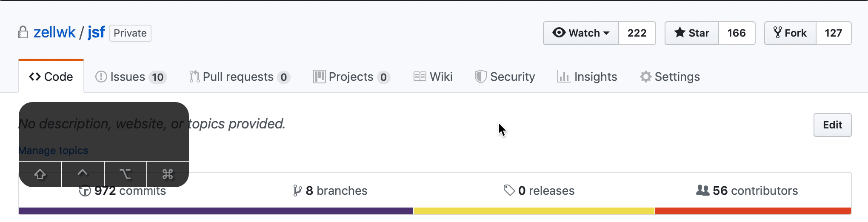868x222 pixels.
Task: Open the Watch dropdown menu
Action: pos(581,33)
